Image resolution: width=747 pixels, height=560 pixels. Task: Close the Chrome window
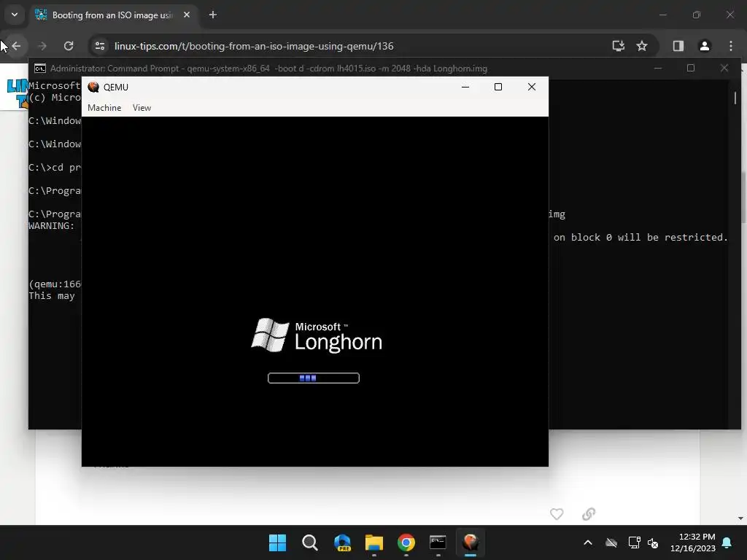[729, 15]
